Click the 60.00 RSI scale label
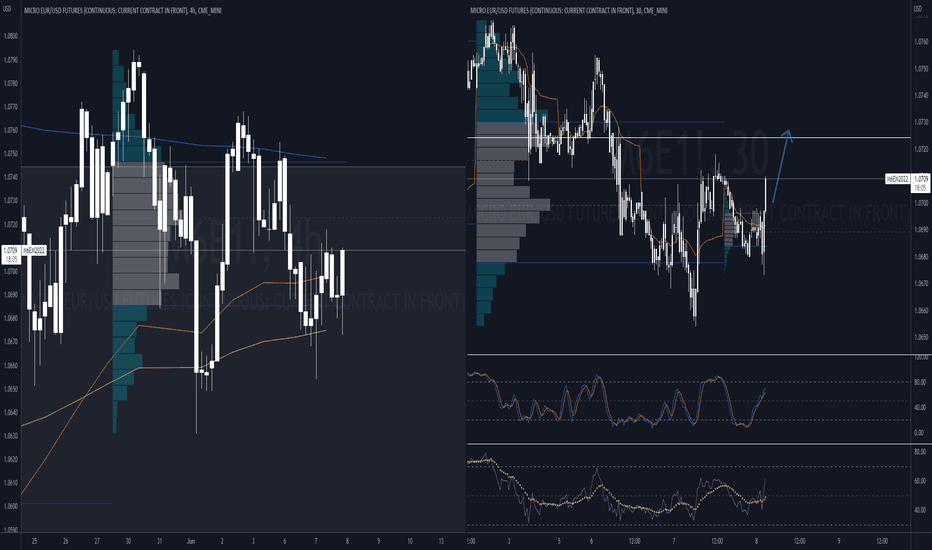The width and height of the screenshot is (932, 550). (x=920, y=481)
